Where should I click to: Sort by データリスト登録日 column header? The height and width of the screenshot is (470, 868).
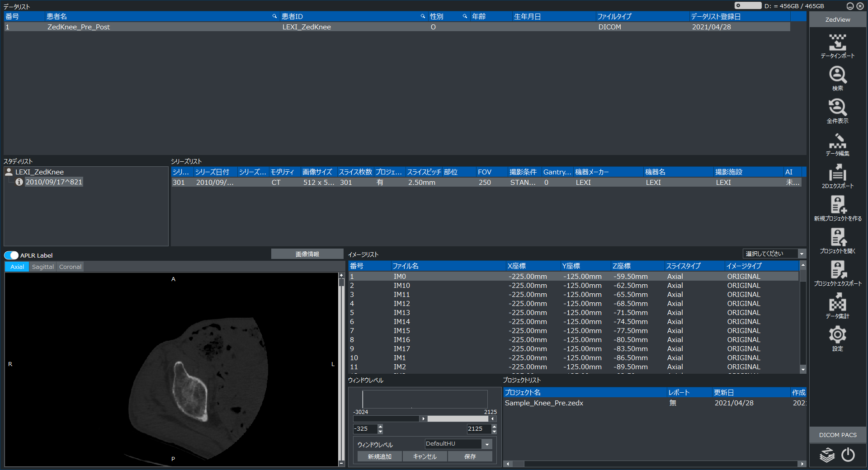pos(739,16)
